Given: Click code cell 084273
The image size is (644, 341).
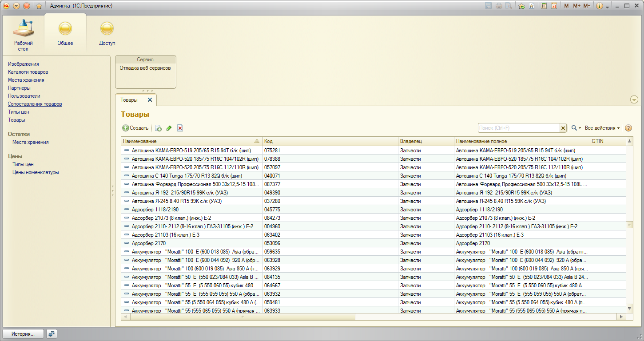Looking at the screenshot, I should [x=330, y=218].
